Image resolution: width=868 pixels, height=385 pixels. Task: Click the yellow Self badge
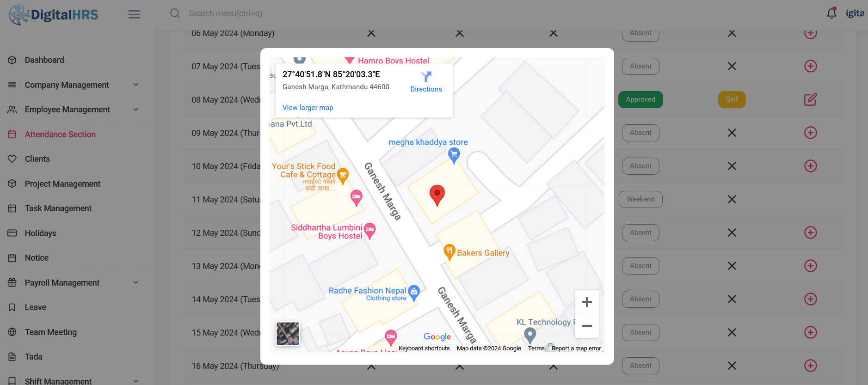pos(732,99)
